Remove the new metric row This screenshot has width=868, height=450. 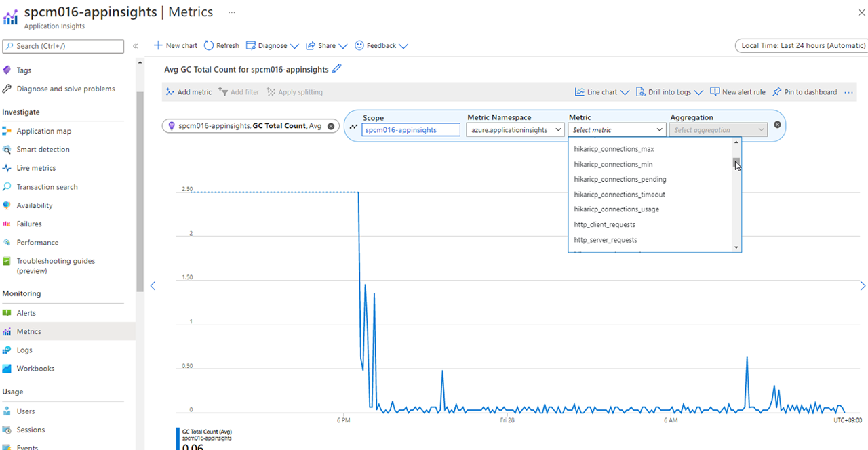pyautogui.click(x=777, y=125)
